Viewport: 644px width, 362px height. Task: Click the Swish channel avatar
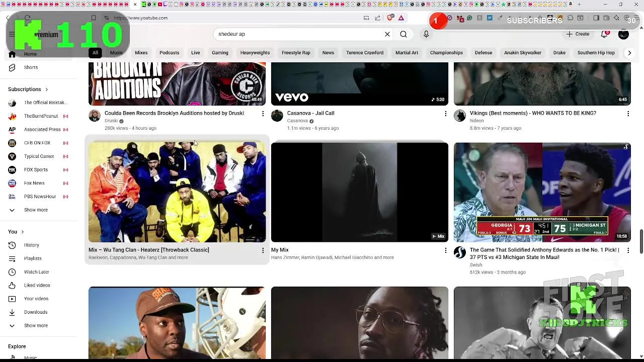click(460, 252)
